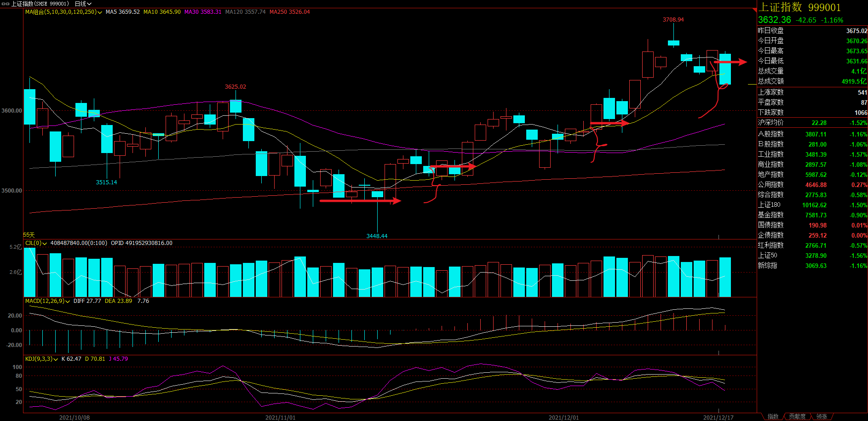Click the 3448.44 low price marker
This screenshot has width=868, height=421.
coord(377,236)
